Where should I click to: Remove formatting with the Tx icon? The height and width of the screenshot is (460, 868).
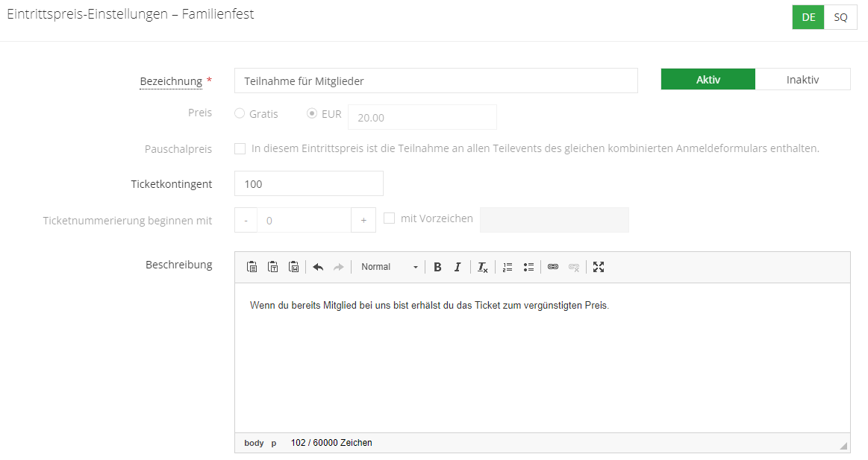point(482,267)
